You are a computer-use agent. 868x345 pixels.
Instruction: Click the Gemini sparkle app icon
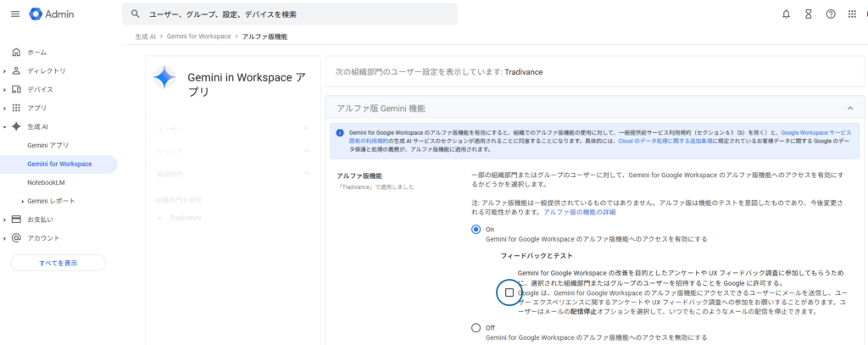[164, 78]
